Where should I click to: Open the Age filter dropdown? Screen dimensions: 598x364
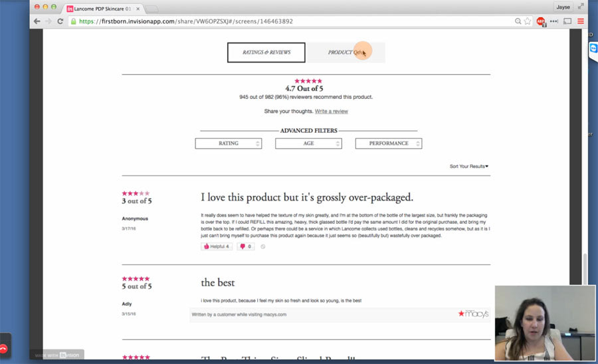click(308, 143)
